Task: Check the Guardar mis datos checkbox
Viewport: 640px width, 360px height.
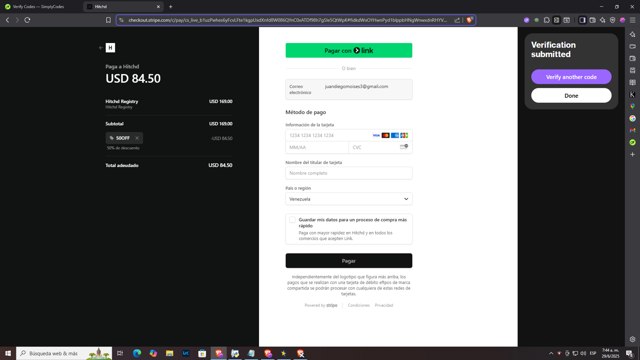Action: coord(292,220)
